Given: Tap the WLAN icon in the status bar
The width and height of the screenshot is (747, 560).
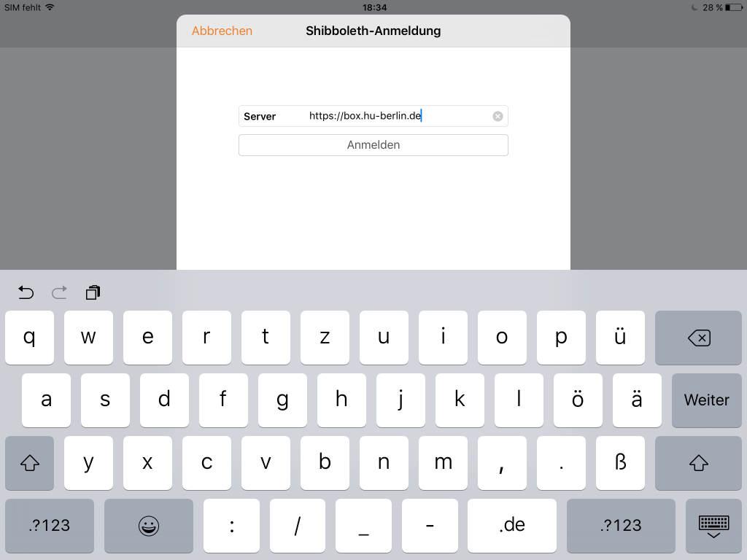Looking at the screenshot, I should [x=48, y=7].
